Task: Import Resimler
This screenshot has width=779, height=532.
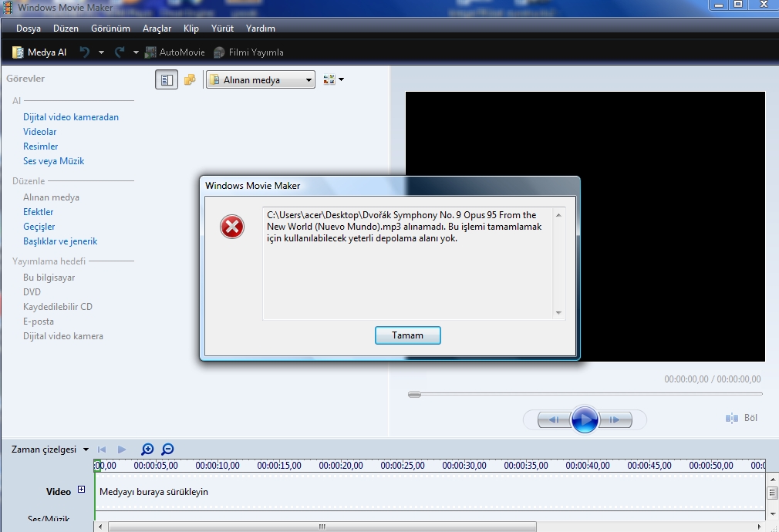Action: coord(41,146)
